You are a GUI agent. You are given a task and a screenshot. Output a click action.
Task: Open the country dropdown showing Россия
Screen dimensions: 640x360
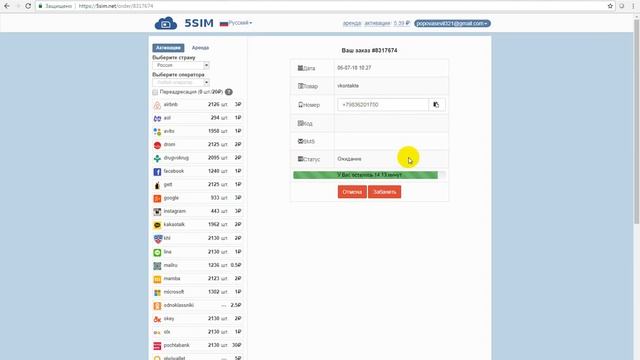[x=181, y=65]
